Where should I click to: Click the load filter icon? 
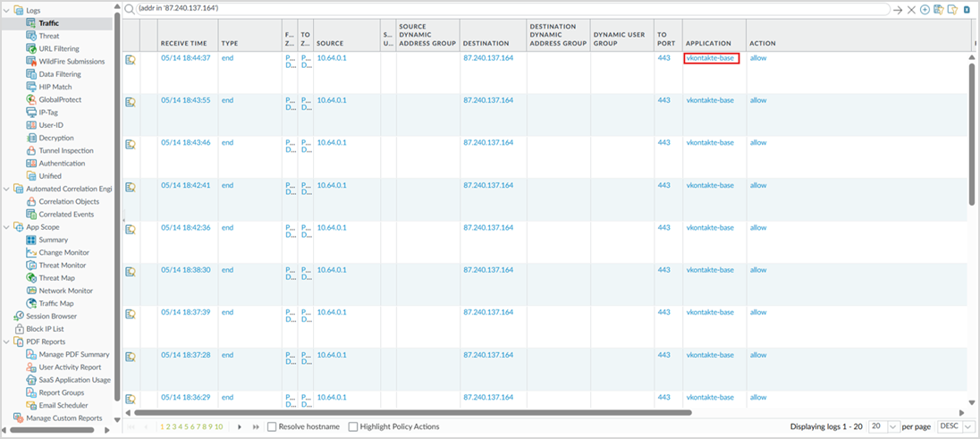pyautogui.click(x=952, y=9)
